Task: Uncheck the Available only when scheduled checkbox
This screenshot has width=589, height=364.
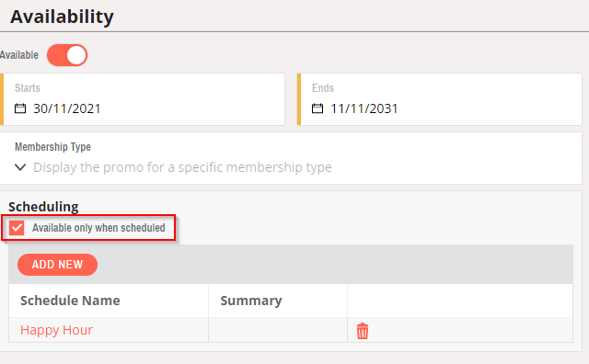Action: click(17, 228)
